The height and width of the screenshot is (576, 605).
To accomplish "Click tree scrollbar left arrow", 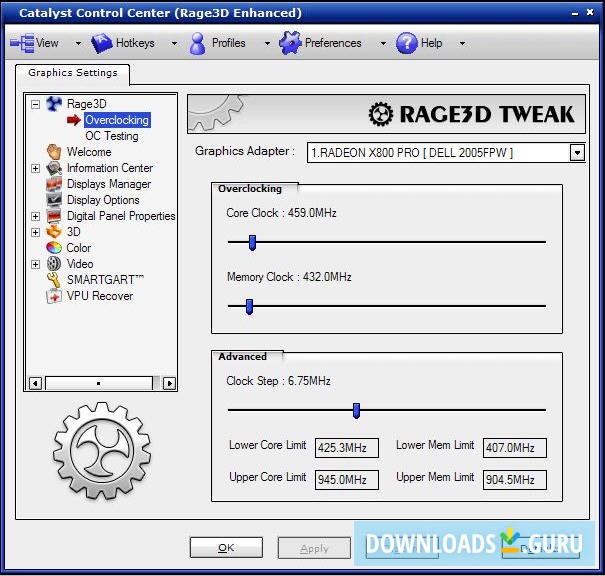I will [35, 383].
